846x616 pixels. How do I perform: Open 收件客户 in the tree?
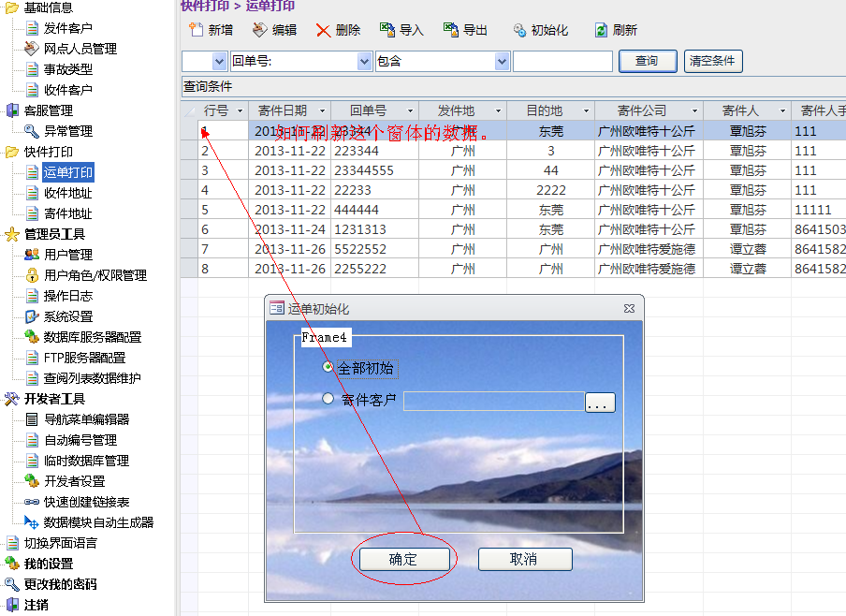[68, 90]
